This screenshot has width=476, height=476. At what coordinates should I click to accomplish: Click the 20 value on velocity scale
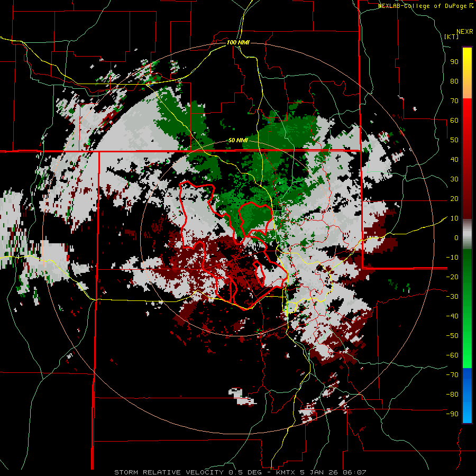(x=454, y=198)
